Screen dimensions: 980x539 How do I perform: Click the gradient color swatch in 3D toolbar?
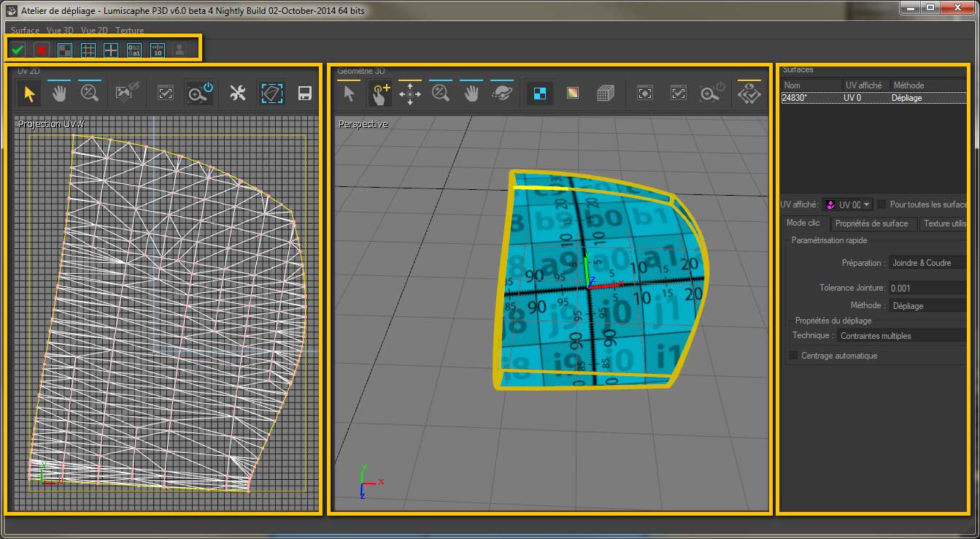[573, 93]
